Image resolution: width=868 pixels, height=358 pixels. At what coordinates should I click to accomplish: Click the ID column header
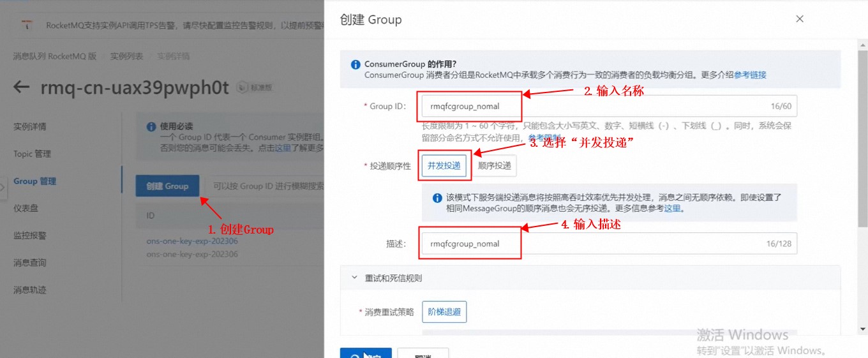tap(151, 216)
